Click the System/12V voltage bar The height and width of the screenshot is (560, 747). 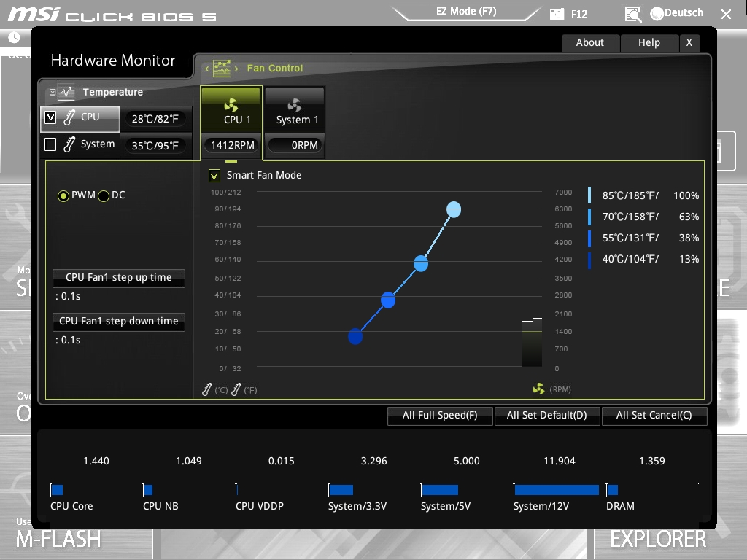[x=557, y=490]
